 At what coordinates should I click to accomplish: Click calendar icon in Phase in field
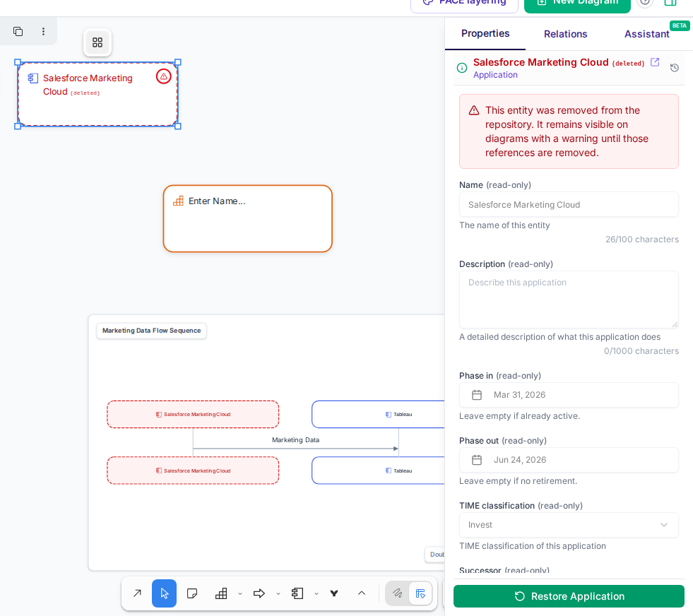[x=477, y=395]
